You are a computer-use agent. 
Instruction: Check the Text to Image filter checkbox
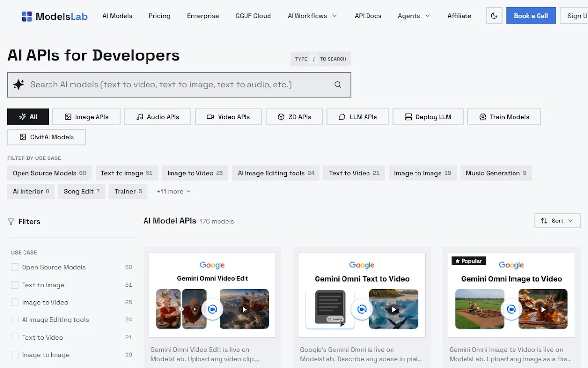(x=15, y=285)
